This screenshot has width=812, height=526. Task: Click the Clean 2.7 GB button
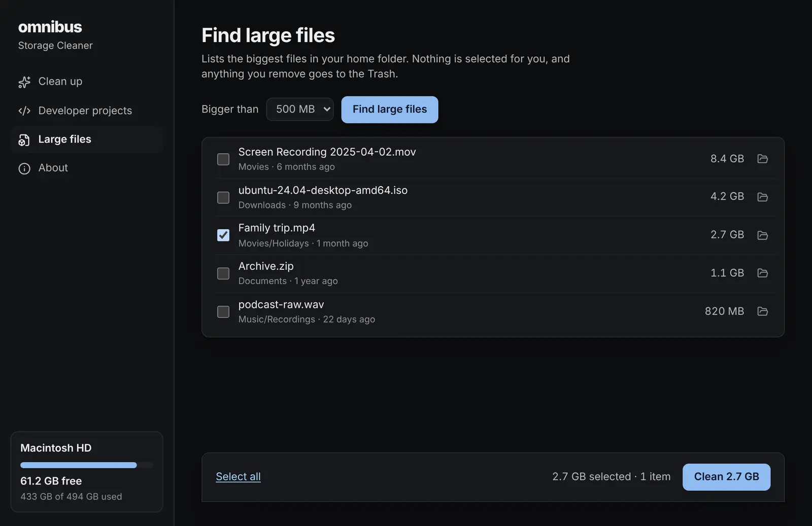point(726,477)
